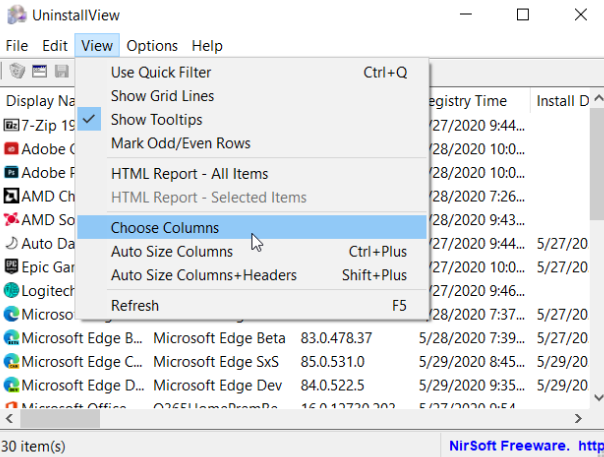Click the AMD Chipset row icon
The image size is (604, 457).
coord(11,196)
